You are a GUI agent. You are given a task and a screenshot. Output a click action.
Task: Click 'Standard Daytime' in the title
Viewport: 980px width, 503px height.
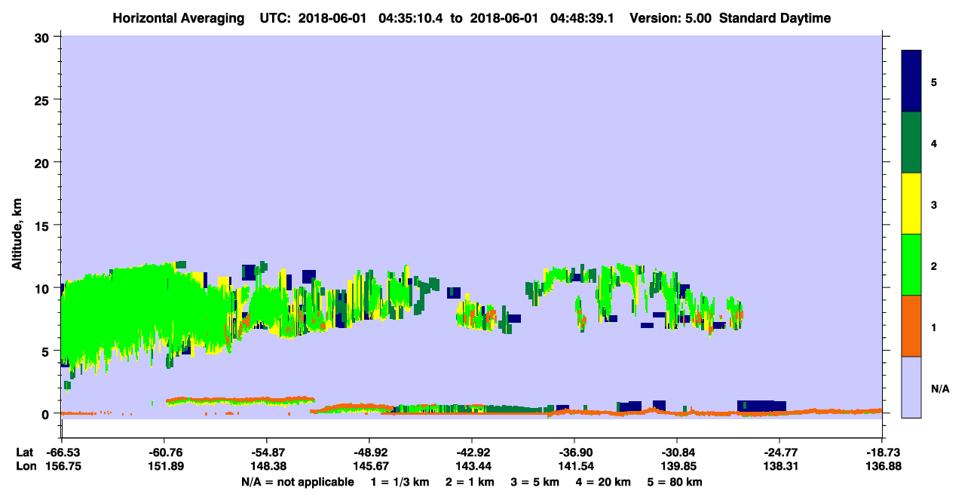pyautogui.click(x=775, y=18)
